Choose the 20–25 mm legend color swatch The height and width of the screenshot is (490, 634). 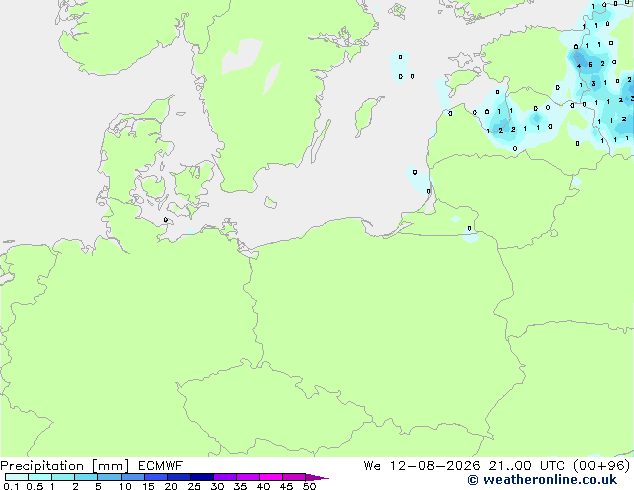179,477
